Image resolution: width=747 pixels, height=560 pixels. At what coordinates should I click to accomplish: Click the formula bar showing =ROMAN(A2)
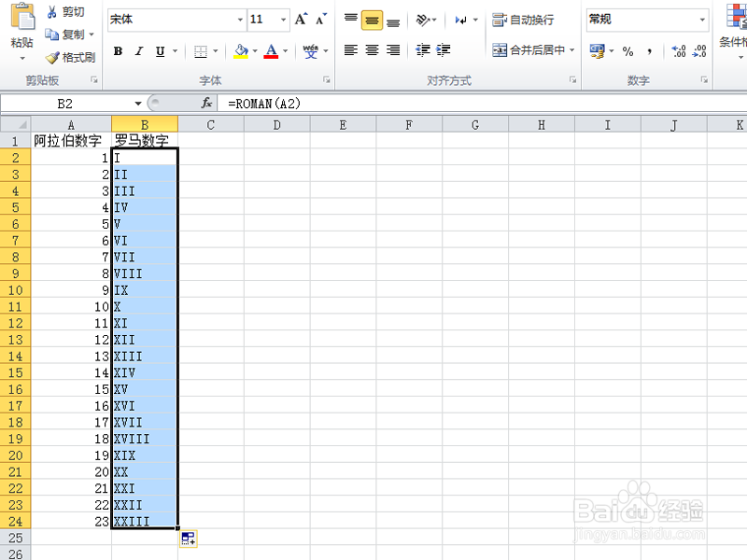(x=482, y=104)
